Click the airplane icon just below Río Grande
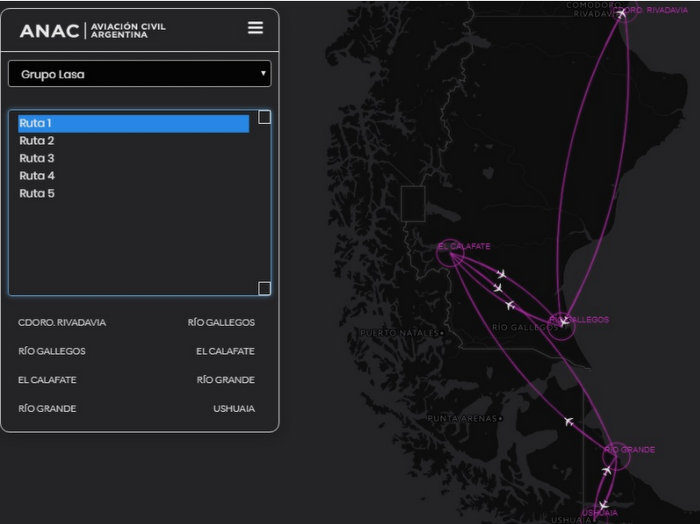This screenshot has height=524, width=700. coord(606,470)
